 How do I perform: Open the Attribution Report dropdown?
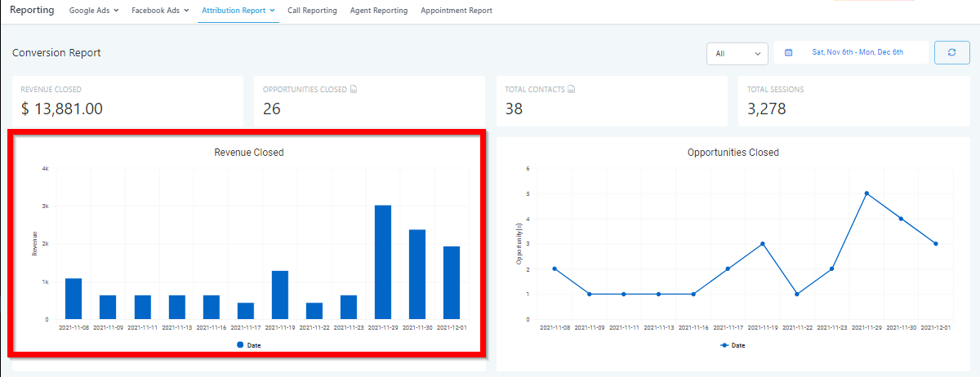point(238,11)
